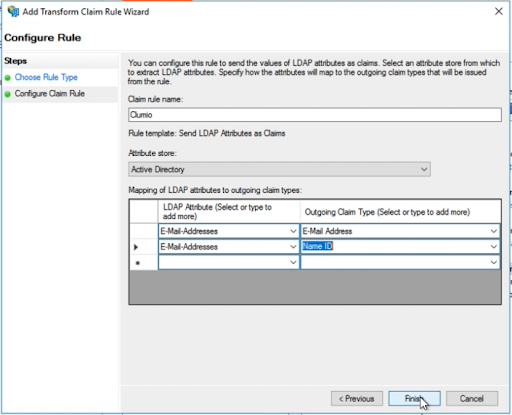This screenshot has width=512, height=415.
Task: Expand second row E-Mail-Addresses LDAP dropdown
Action: tap(293, 247)
